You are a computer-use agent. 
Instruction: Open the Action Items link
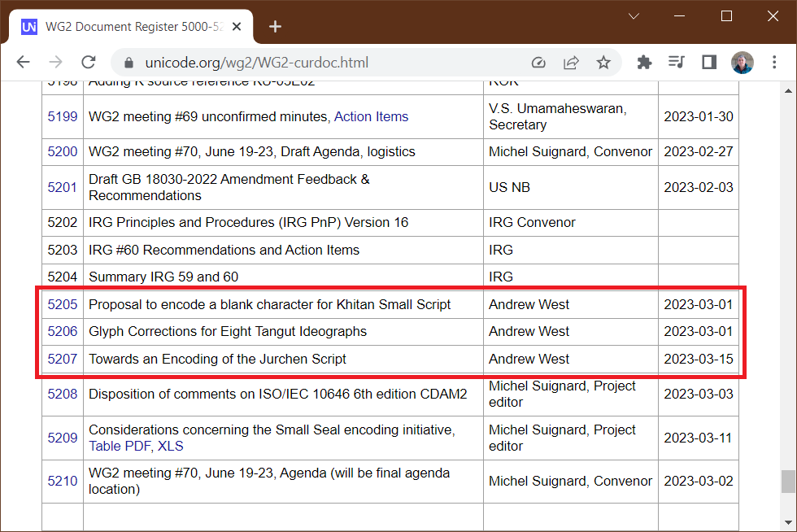click(x=371, y=116)
